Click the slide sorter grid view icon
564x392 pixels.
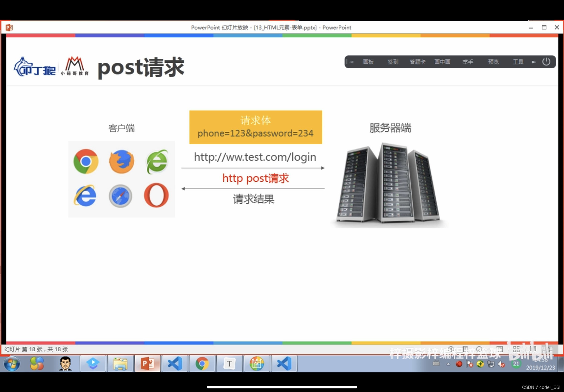coord(516,349)
